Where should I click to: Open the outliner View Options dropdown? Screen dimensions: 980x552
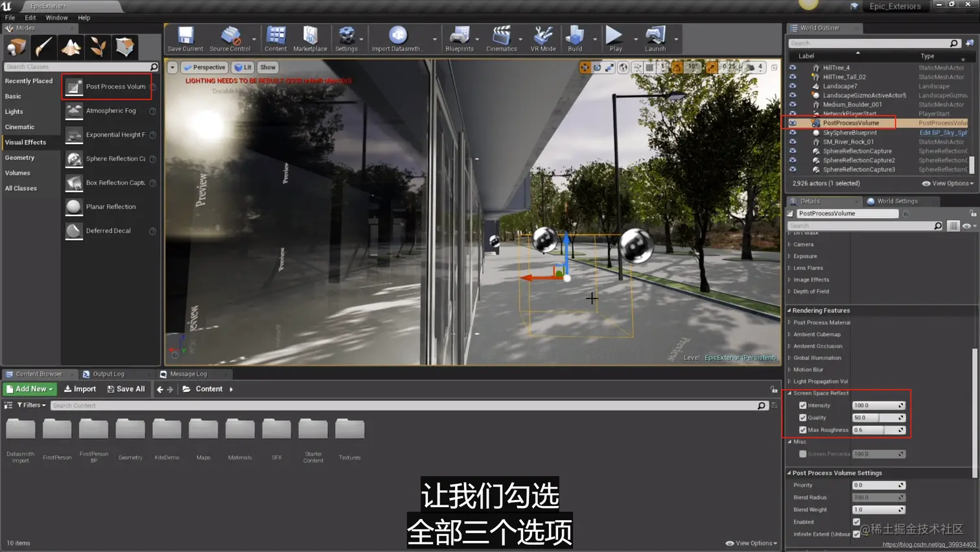948,184
